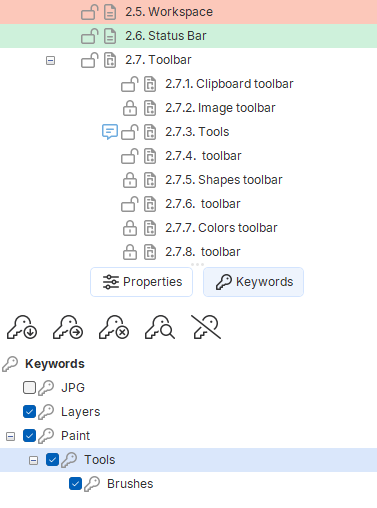Toggle the lock icon for 2.7.6. toolbar
Screen dimensions: 377x508
point(130,204)
